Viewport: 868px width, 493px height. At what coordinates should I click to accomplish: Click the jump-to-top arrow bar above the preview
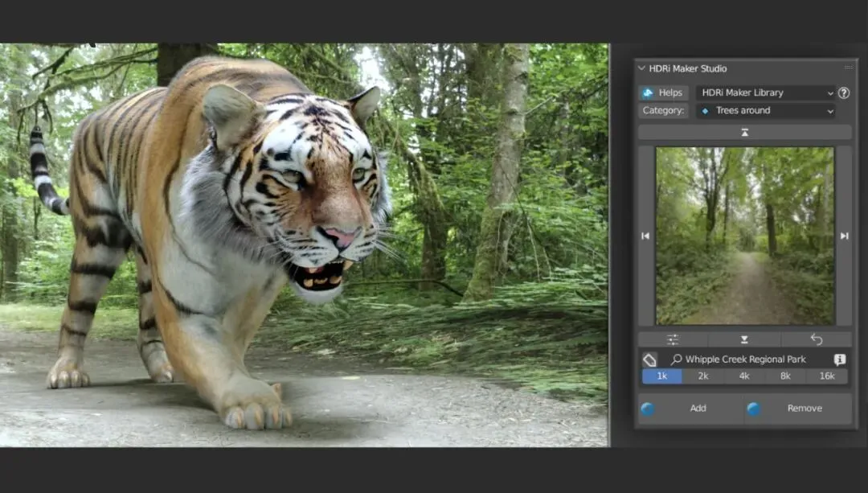744,132
